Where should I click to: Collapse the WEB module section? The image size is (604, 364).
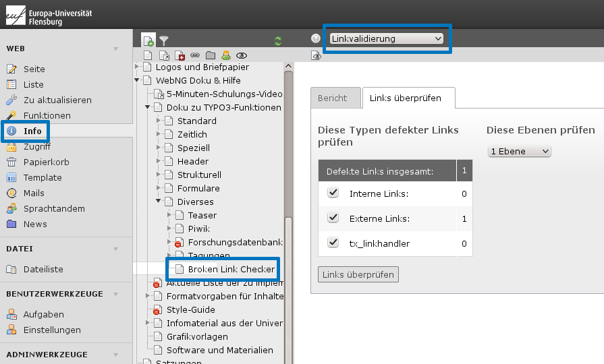[x=115, y=49]
